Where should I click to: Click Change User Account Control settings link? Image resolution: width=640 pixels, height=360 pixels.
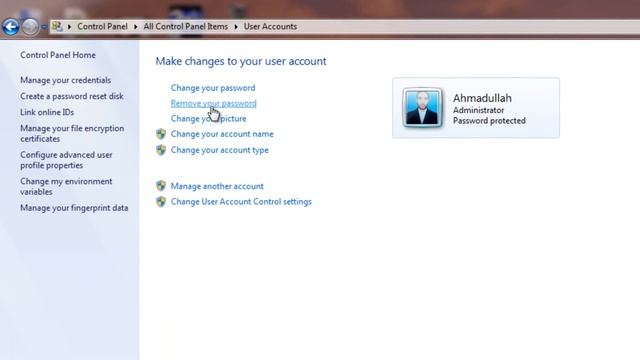coord(241,202)
